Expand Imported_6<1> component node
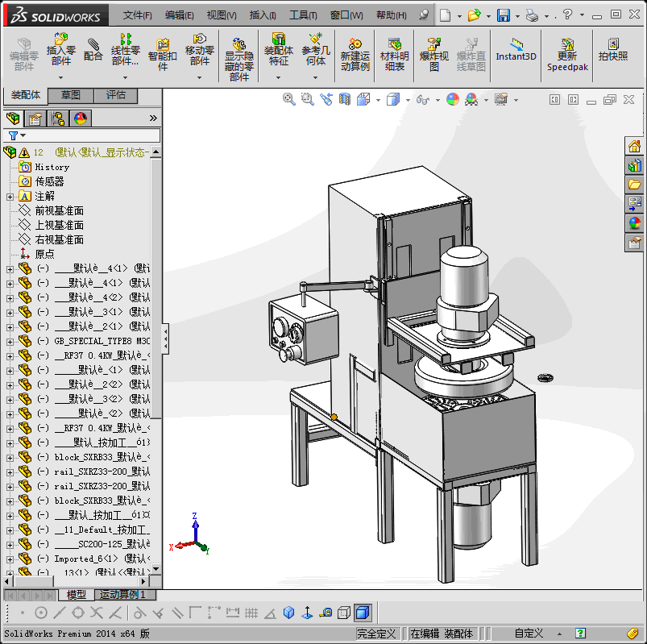This screenshot has width=647, height=644. 10,559
